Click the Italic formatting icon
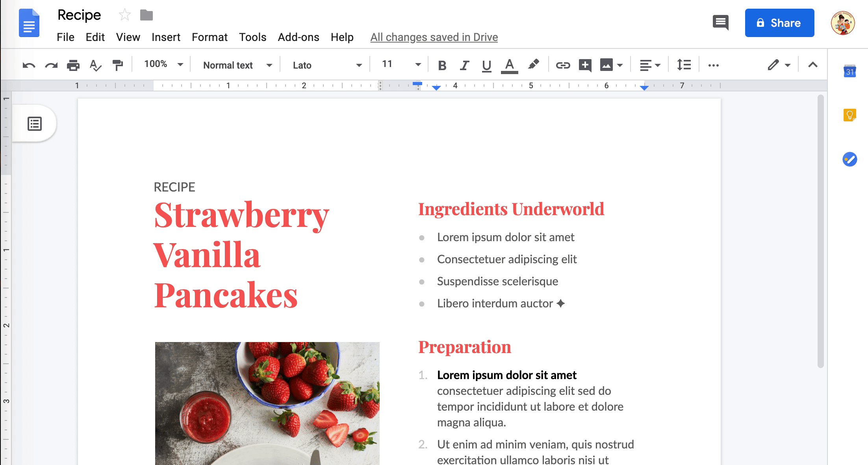Screen dimensions: 868x465 463,65
